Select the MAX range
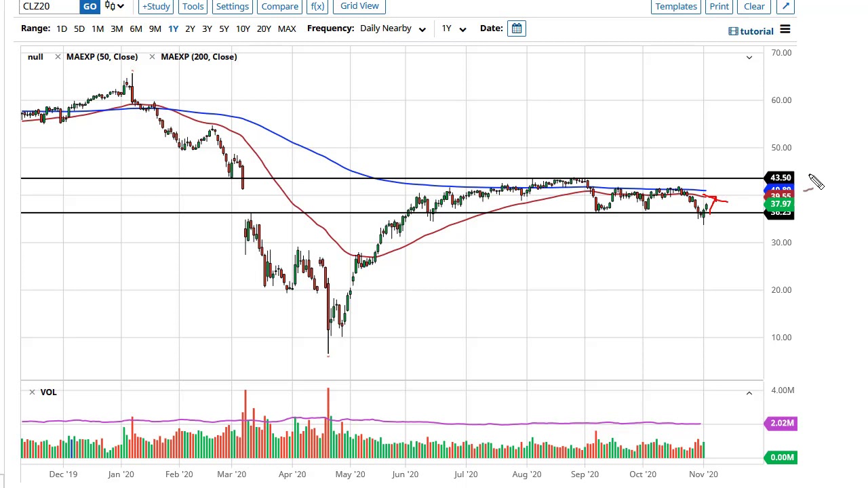 (x=287, y=28)
